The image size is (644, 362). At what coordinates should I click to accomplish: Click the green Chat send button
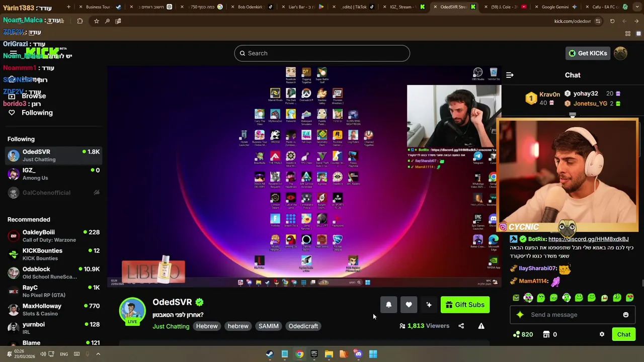point(623,334)
